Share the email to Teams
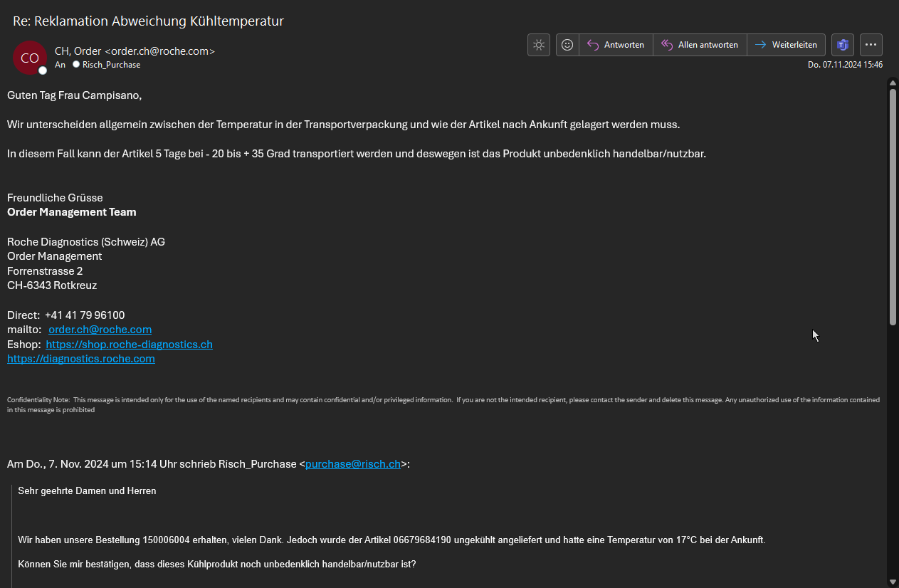Viewport: 899px width, 588px height. (843, 45)
